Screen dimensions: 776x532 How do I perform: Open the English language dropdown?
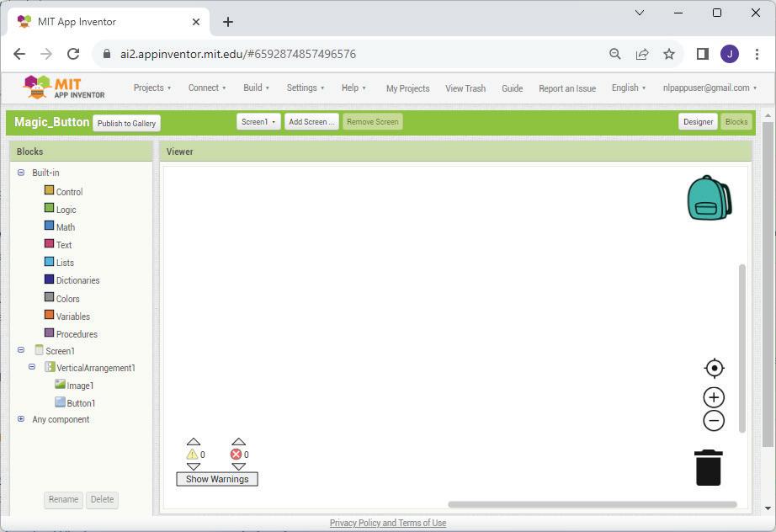(x=629, y=88)
